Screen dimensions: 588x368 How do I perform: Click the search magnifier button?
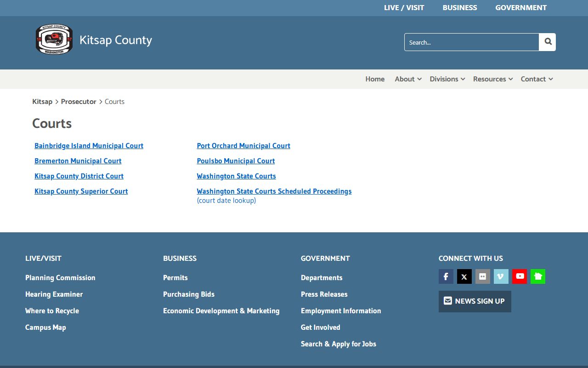[548, 42]
